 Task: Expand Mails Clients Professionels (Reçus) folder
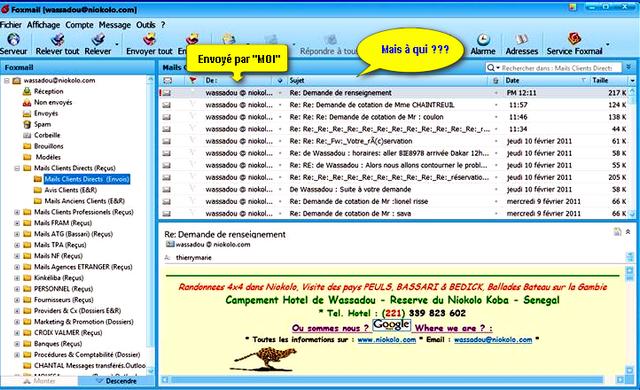tap(17, 212)
